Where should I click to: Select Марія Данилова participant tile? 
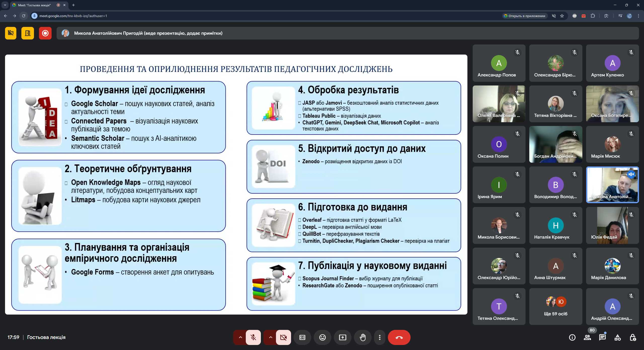[613, 266]
